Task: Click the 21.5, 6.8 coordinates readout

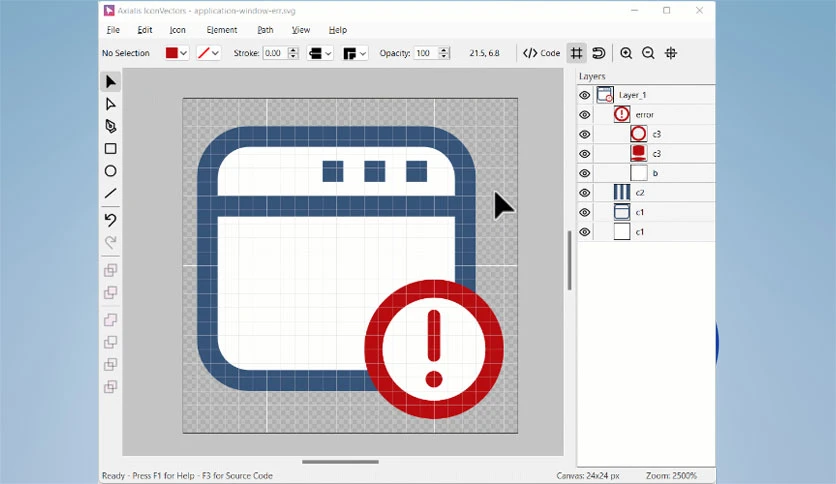Action: click(x=484, y=53)
